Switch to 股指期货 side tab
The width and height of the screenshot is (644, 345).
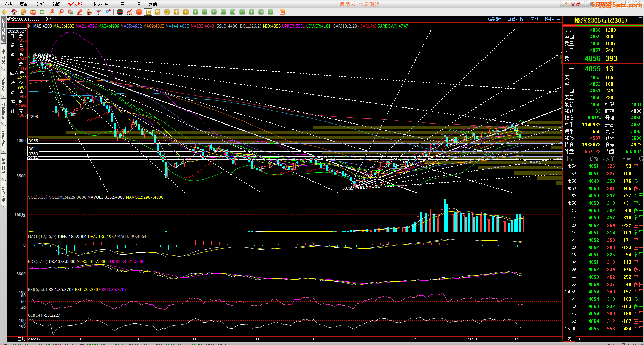(x=3, y=84)
